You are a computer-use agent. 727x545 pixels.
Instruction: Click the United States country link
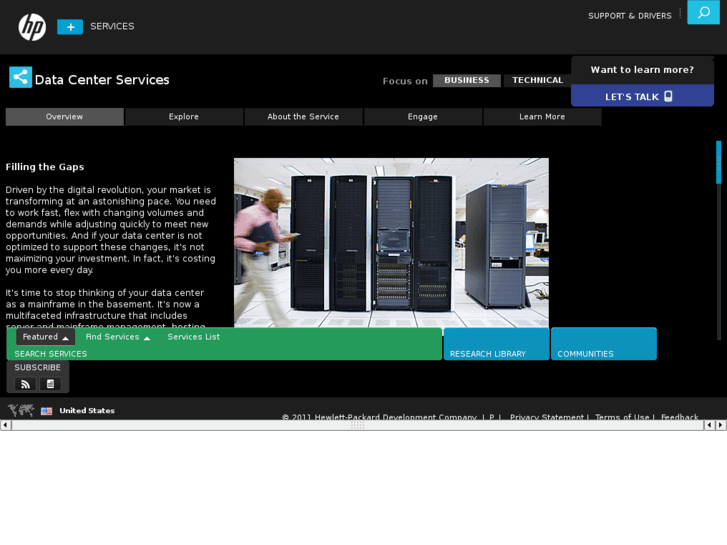[87, 410]
